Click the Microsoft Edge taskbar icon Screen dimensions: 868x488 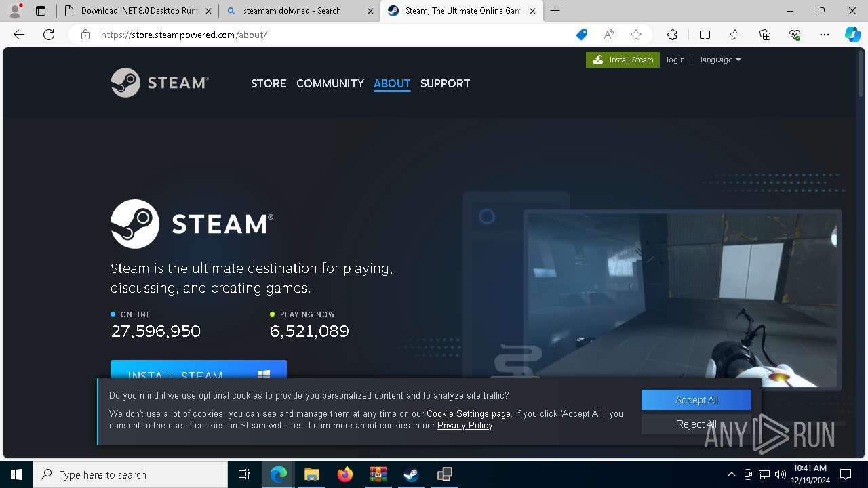point(279,474)
